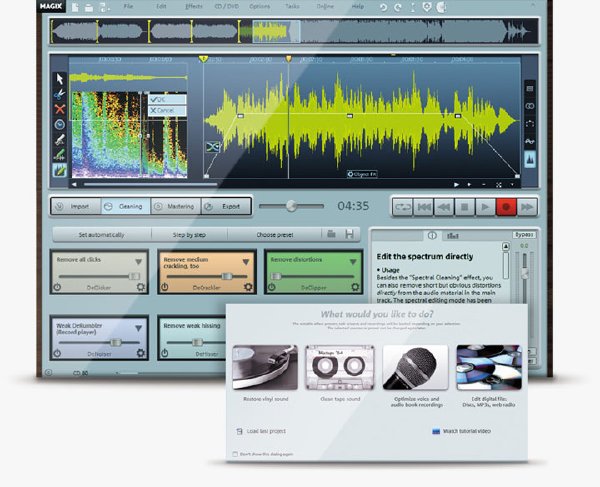The height and width of the screenshot is (487, 600).
Task: Toggle DeNoiser power button
Action: click(x=57, y=353)
